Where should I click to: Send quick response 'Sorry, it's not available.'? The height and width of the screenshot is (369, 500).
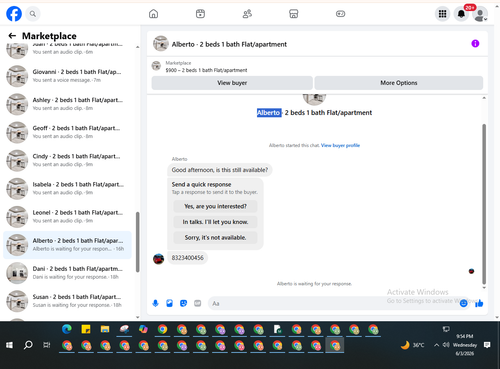(x=215, y=238)
